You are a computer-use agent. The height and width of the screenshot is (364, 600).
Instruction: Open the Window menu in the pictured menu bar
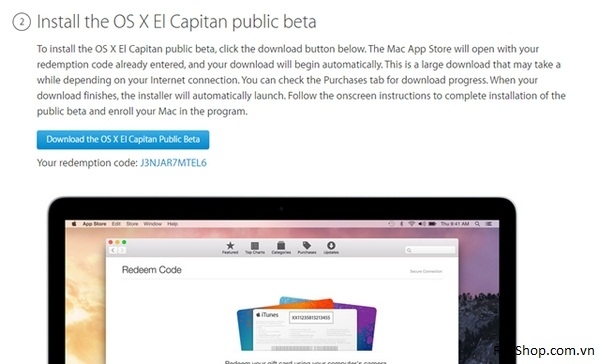pyautogui.click(x=152, y=224)
